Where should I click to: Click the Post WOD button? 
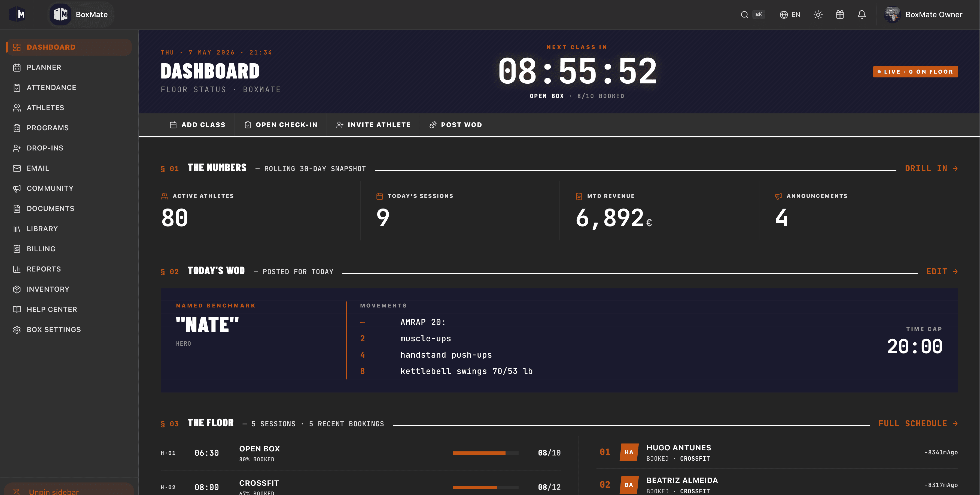pyautogui.click(x=456, y=125)
